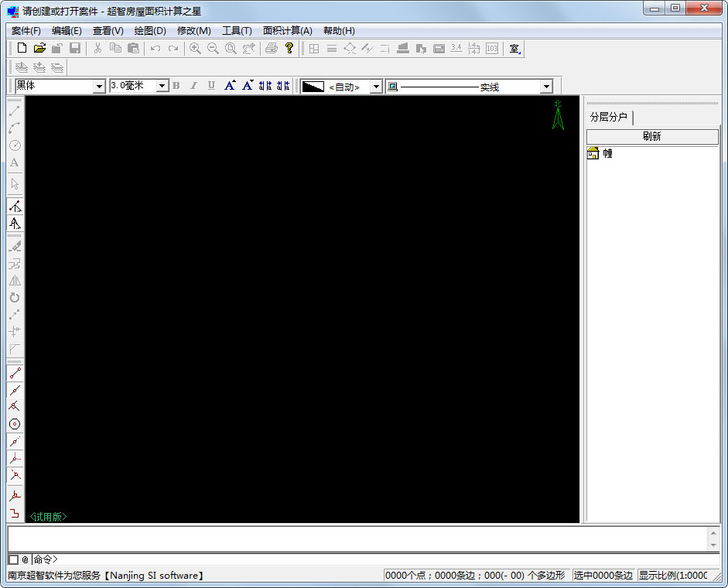728x588 pixels.
Task: Click the @ symbol beside command line
Action: tap(25, 559)
